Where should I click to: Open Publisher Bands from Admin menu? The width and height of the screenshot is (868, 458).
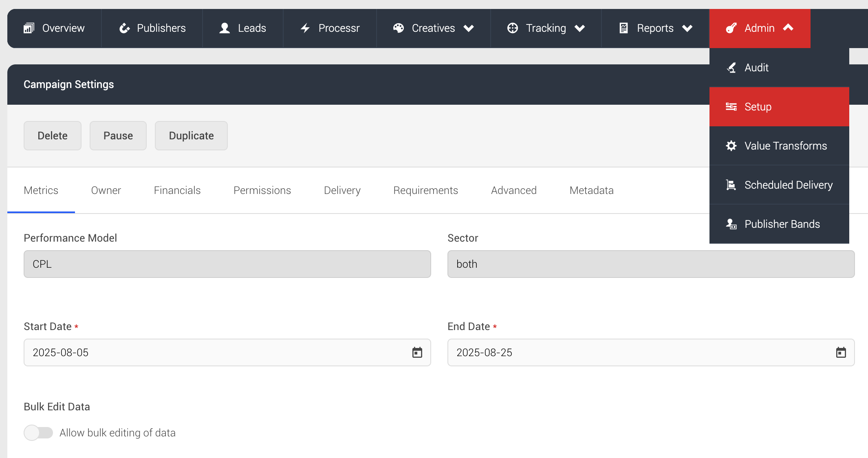click(x=782, y=224)
